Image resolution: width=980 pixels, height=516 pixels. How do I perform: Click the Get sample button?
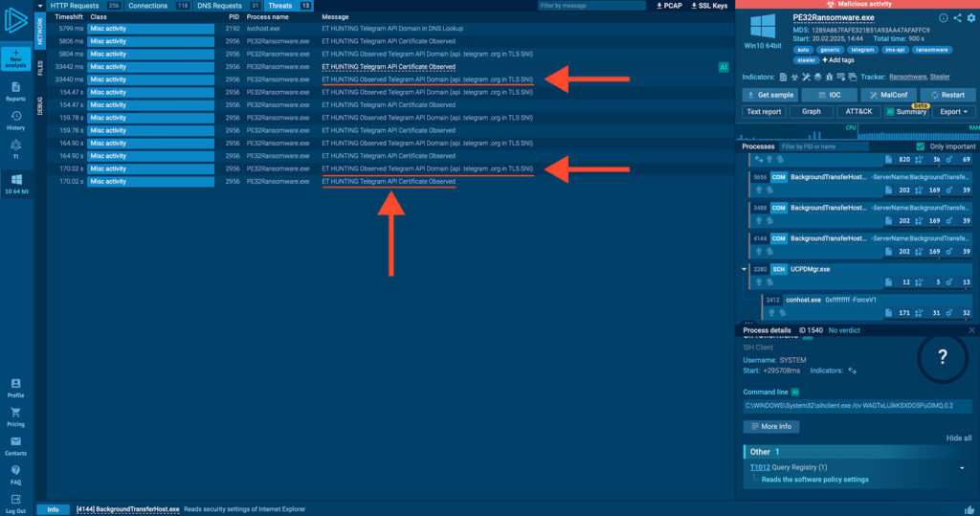click(769, 95)
